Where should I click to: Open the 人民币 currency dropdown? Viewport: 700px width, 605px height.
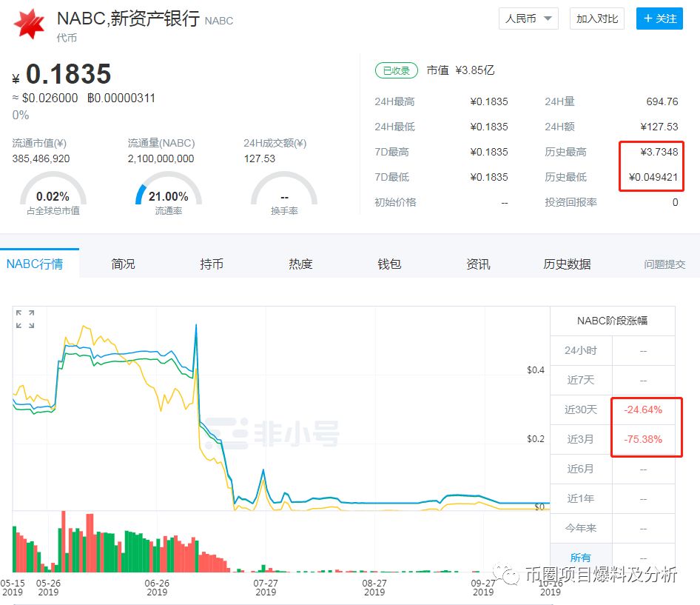[528, 19]
